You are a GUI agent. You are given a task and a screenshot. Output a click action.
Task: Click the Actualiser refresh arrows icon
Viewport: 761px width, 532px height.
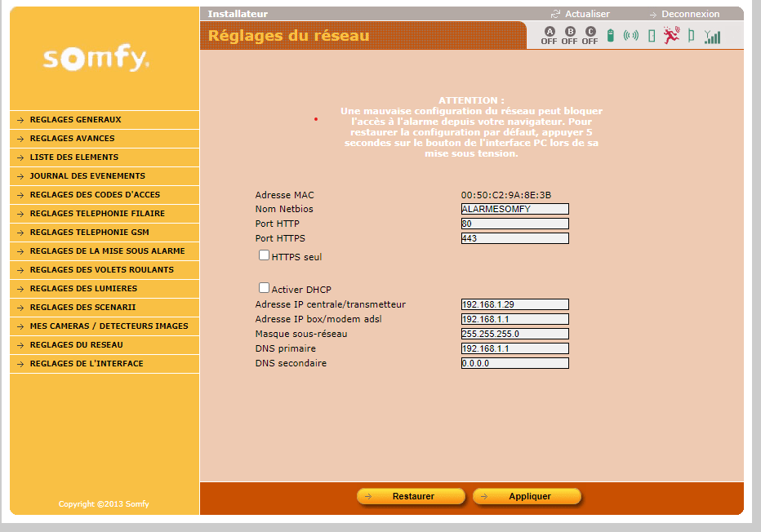coord(555,14)
